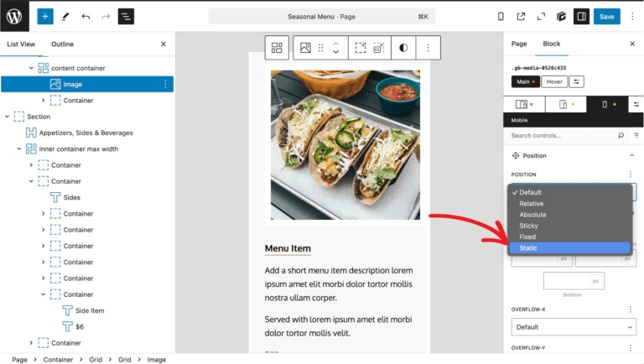Screen dimensions: 644x364
Task: Undo the last change
Action: coord(86,17)
